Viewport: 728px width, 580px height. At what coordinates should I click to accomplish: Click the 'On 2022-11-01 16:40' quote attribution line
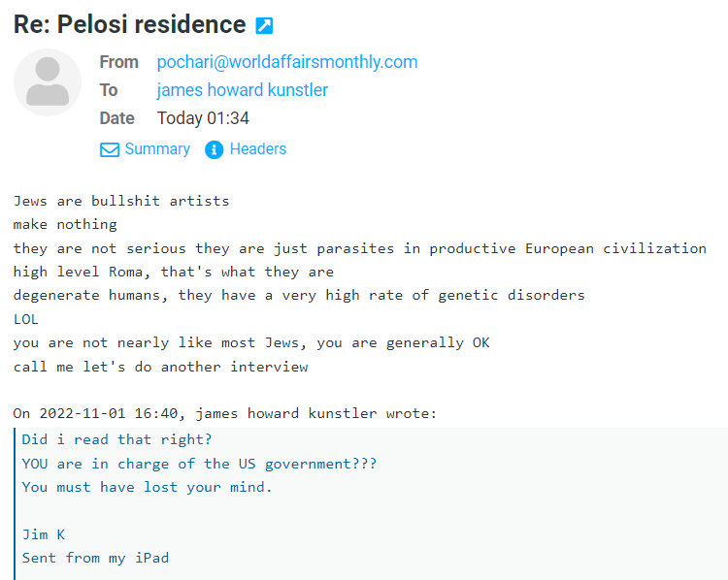tap(225, 413)
